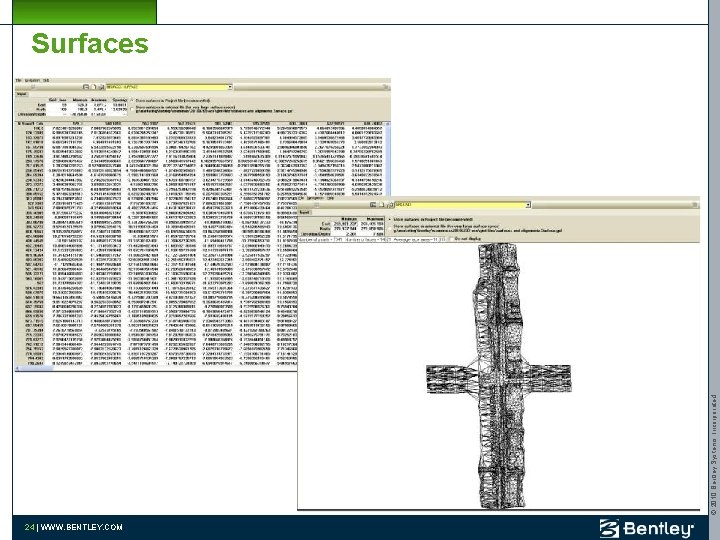
Task: Click first toolbar icon in TIN surface window
Action: coord(373,205)
